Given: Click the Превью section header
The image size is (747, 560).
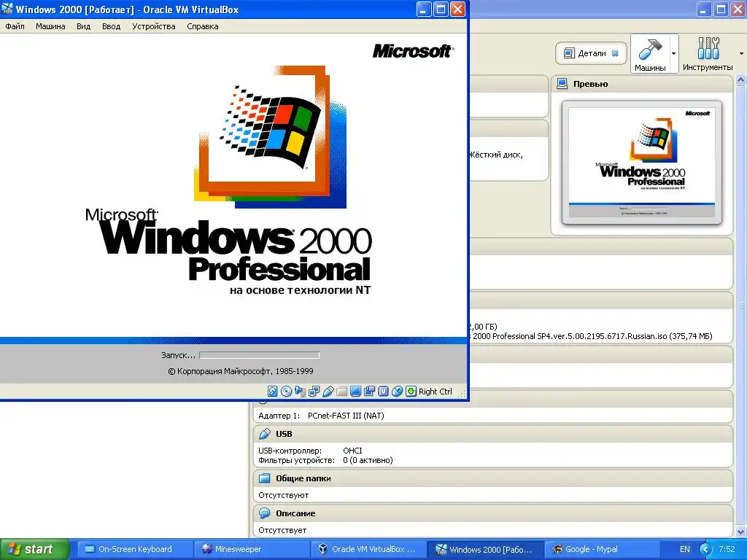Looking at the screenshot, I should pyautogui.click(x=642, y=84).
